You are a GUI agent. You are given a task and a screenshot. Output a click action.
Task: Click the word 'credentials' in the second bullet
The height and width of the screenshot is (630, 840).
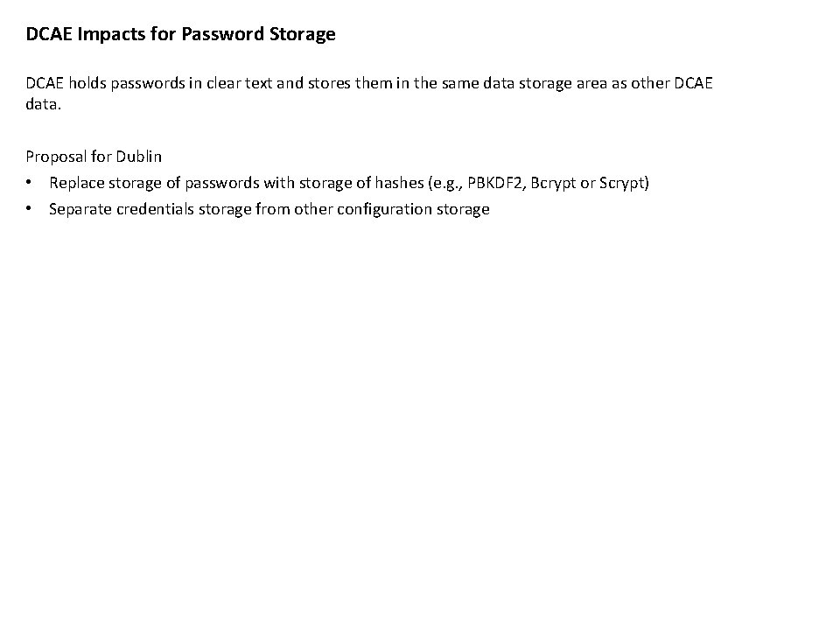click(x=156, y=209)
